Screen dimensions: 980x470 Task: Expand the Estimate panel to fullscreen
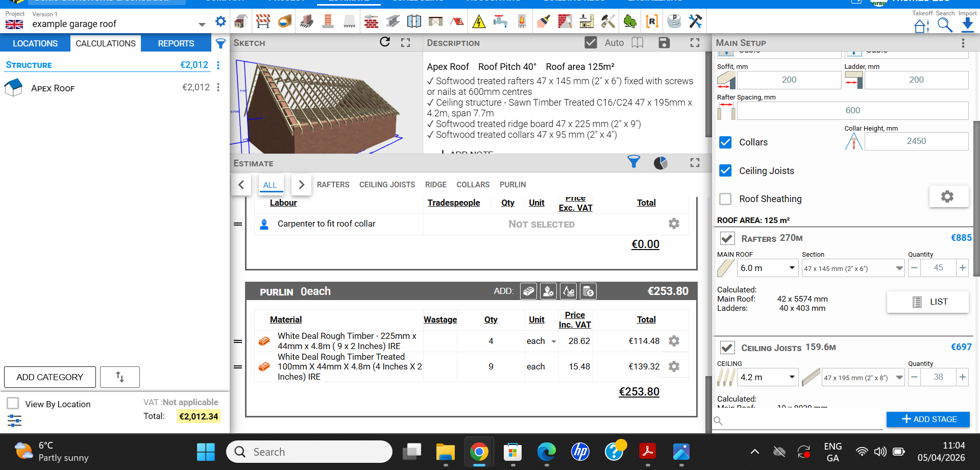pyautogui.click(x=694, y=162)
